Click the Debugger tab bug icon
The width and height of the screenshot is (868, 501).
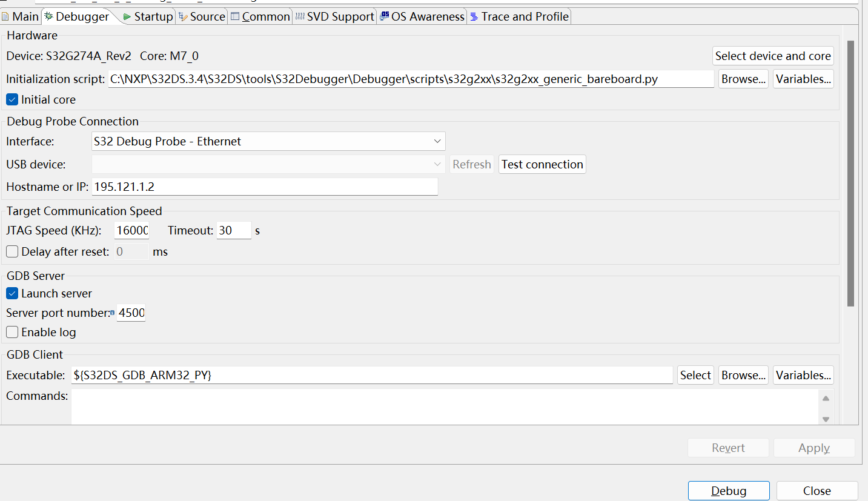[x=48, y=17]
